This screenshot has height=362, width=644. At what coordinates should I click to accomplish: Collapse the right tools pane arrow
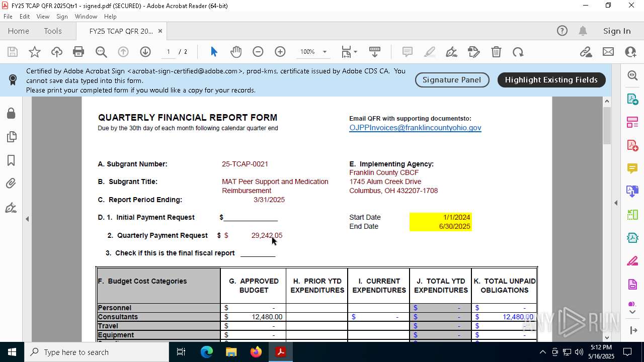click(616, 203)
